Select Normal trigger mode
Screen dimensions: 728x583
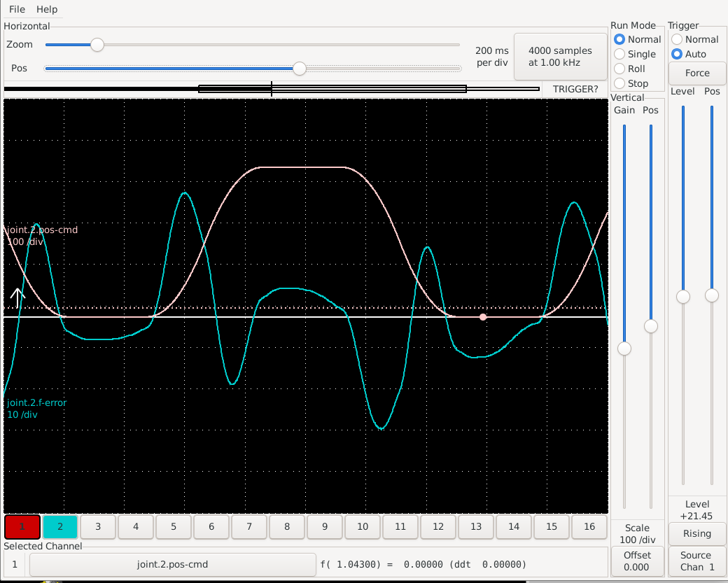[x=695, y=39]
